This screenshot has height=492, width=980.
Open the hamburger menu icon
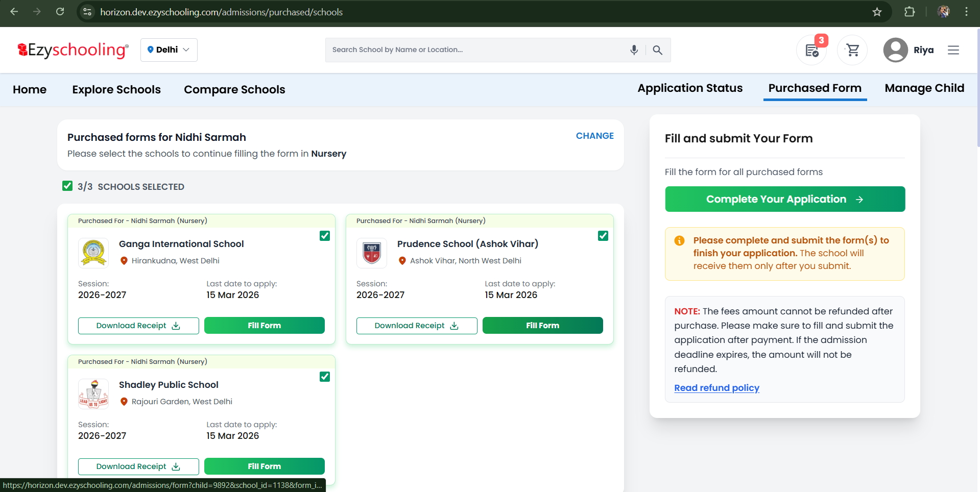[953, 50]
